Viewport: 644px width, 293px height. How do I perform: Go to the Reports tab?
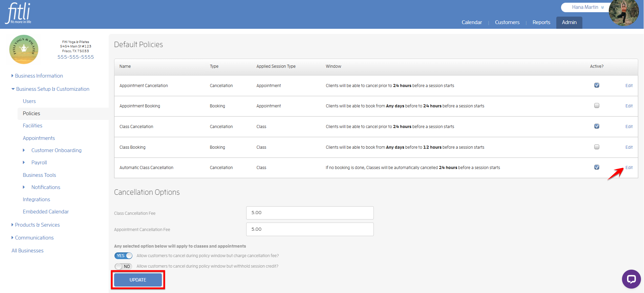541,22
